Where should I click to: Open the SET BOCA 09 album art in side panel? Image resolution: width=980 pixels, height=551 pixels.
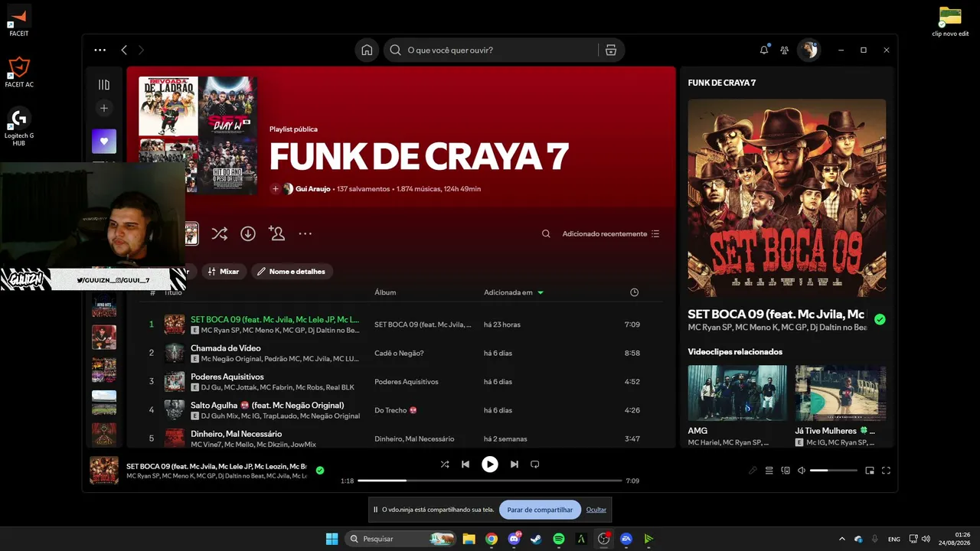[787, 198]
